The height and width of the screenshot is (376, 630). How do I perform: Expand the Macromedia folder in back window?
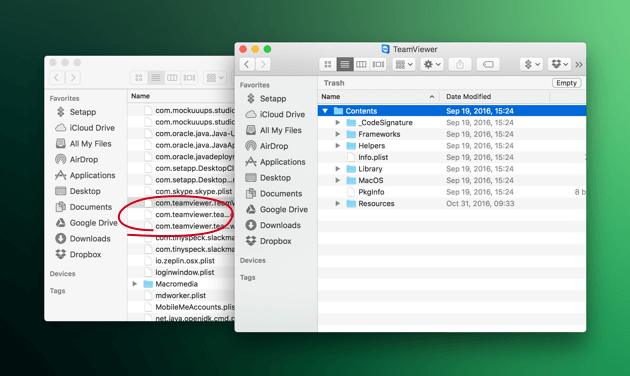(135, 284)
